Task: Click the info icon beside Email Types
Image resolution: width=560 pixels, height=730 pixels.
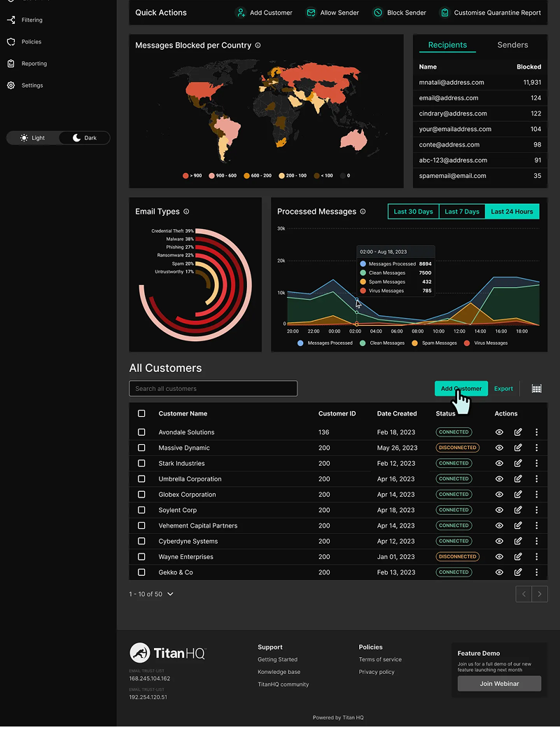Action: coord(186,212)
